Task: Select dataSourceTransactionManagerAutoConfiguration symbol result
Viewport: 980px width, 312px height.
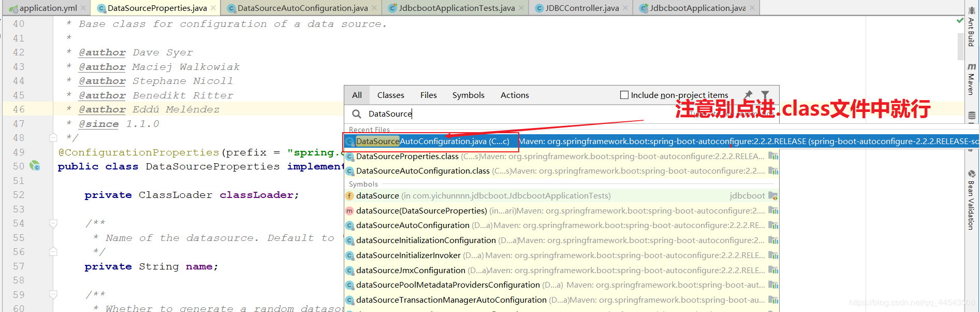Action: coord(562,300)
